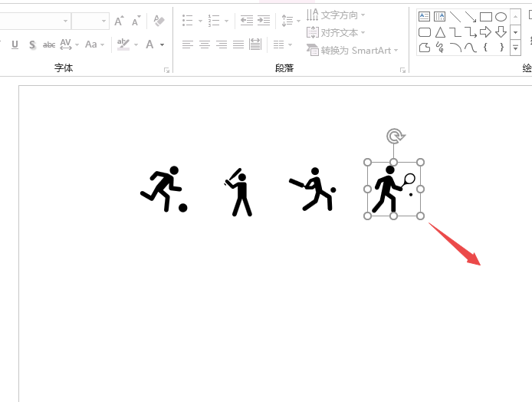Click the selected tennis player graphic
Screen dimensions: 532x402
tap(393, 189)
